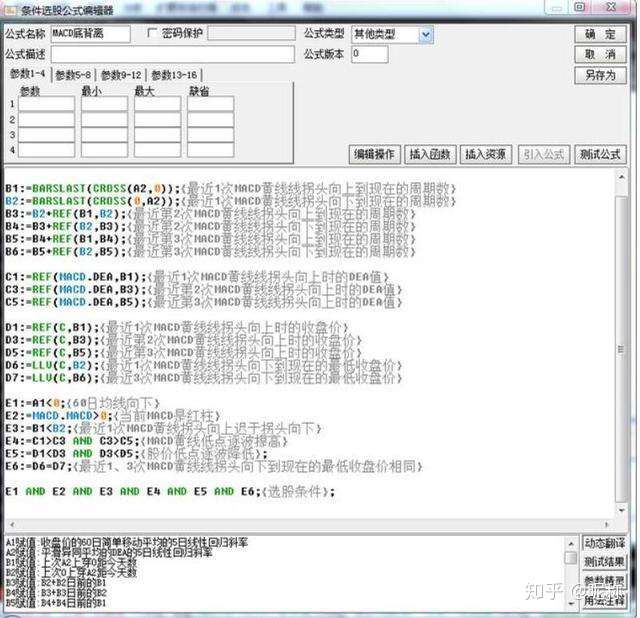
Task: Click the 取消 button
Action: click(600, 54)
